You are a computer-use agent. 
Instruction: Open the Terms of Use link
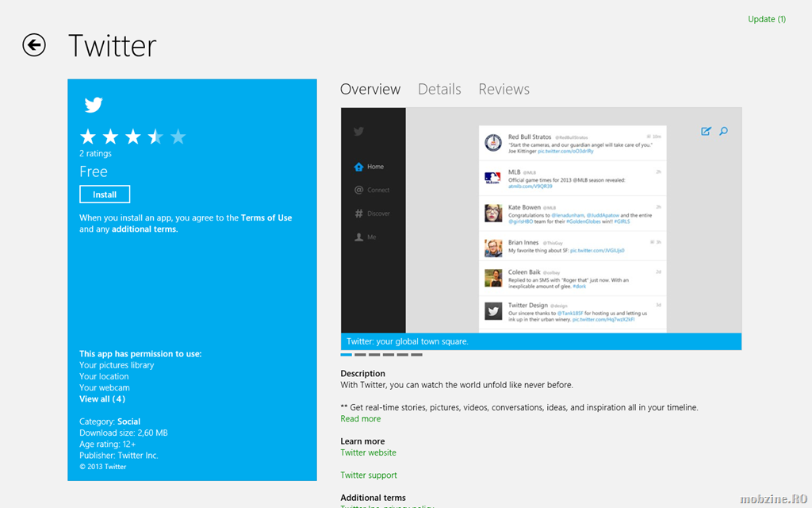point(266,217)
